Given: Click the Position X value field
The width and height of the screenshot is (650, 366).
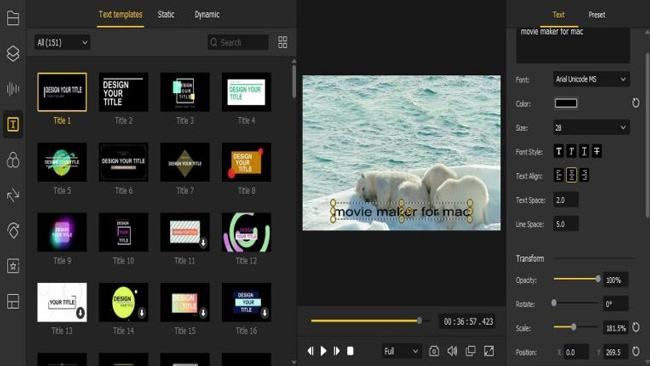Looking at the screenshot, I should coord(576,352).
